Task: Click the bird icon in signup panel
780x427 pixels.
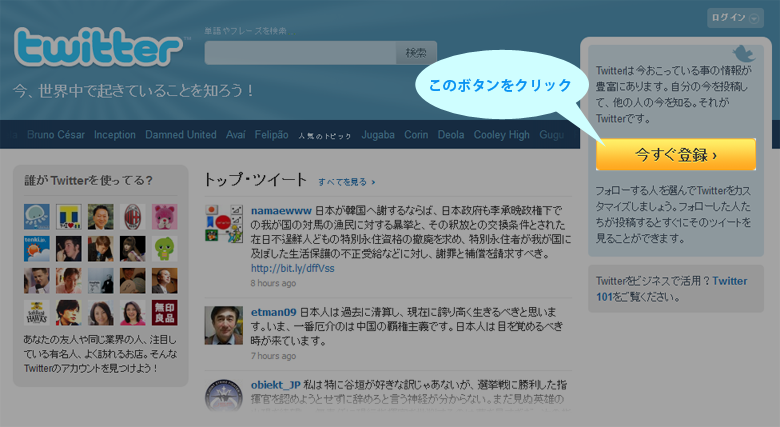Action: tap(743, 53)
